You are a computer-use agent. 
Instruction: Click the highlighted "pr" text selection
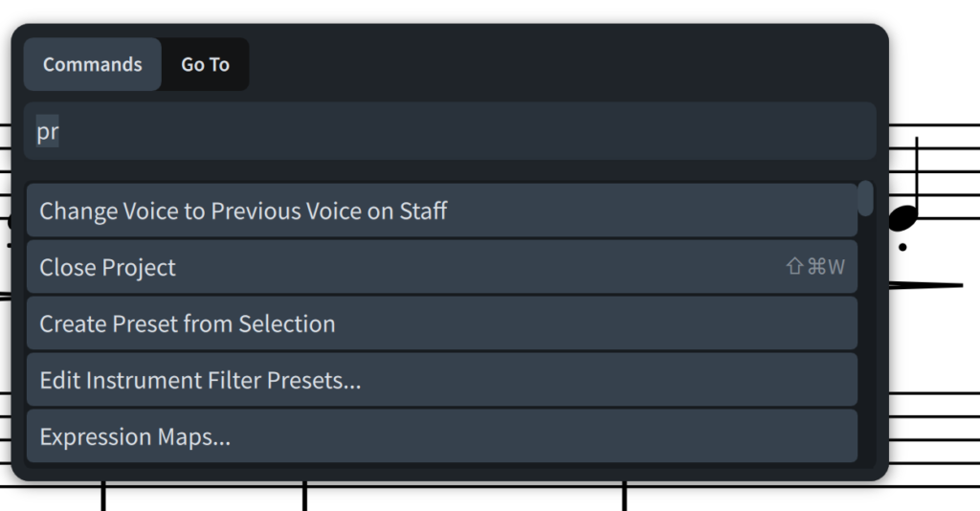(48, 131)
